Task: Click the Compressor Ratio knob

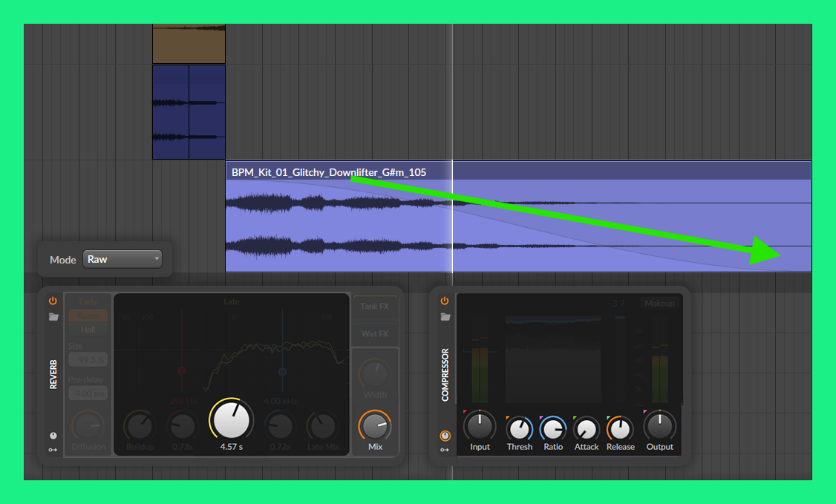Action: (552, 429)
